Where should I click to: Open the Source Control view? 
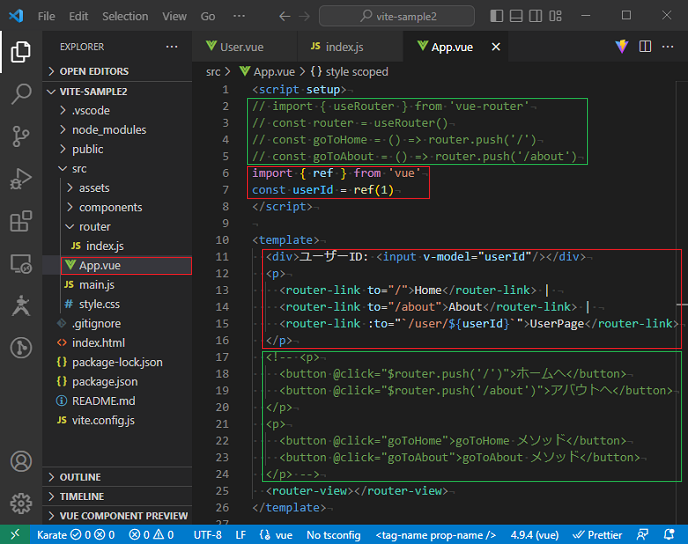point(21,136)
